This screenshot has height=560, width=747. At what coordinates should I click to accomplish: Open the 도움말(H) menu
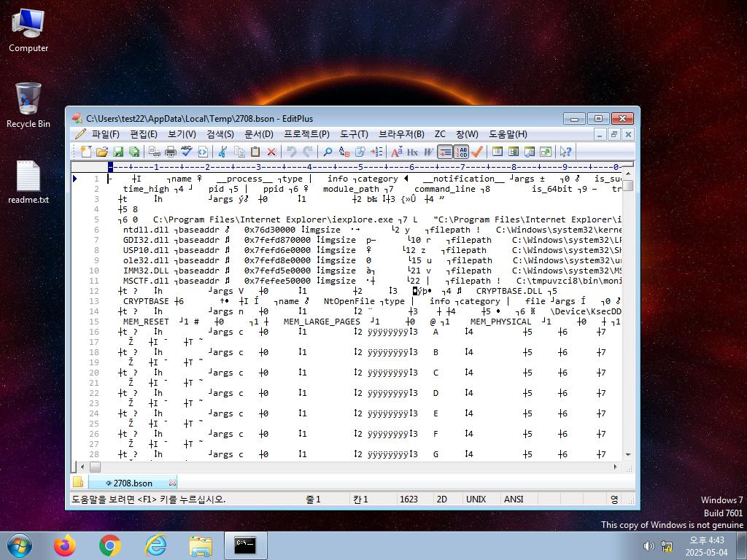pos(508,134)
